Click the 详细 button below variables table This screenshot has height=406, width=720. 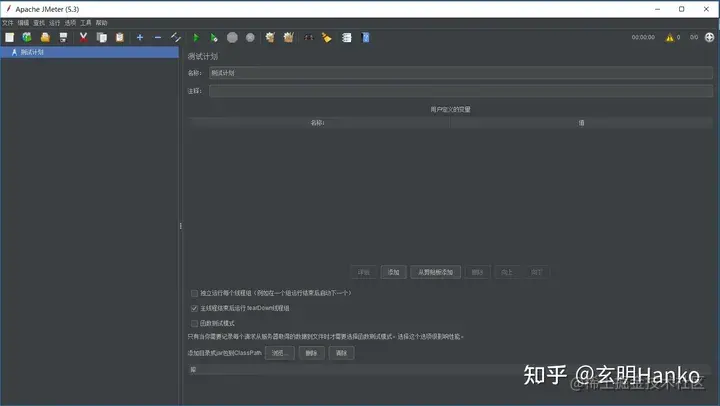click(364, 272)
